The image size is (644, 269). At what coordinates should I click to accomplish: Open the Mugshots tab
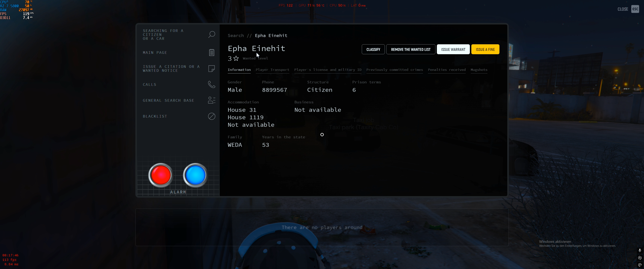pyautogui.click(x=479, y=70)
